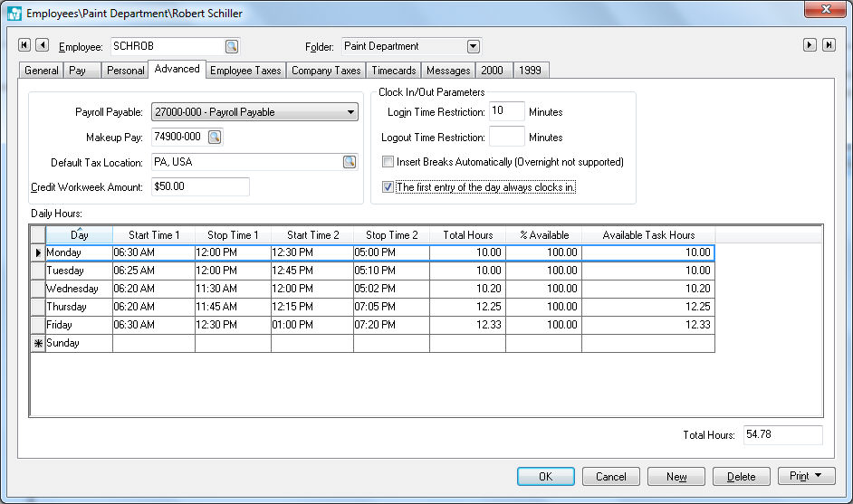Click the application icon in title bar

(x=14, y=14)
